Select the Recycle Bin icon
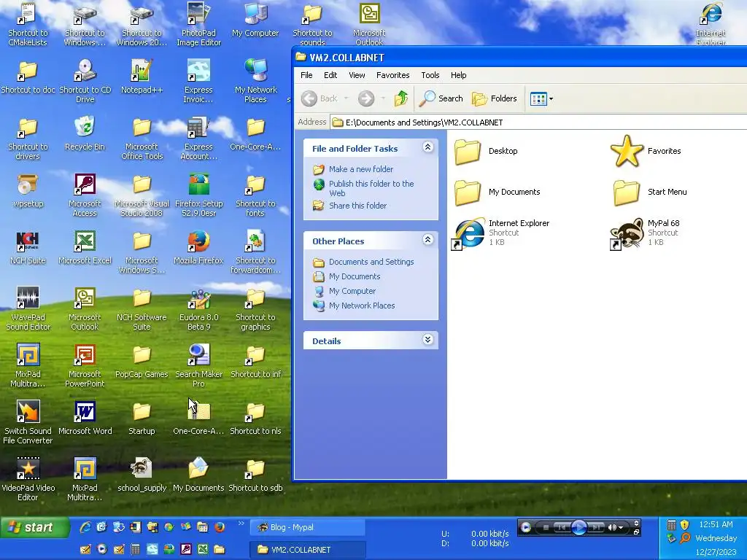The width and height of the screenshot is (747, 560). tap(85, 133)
